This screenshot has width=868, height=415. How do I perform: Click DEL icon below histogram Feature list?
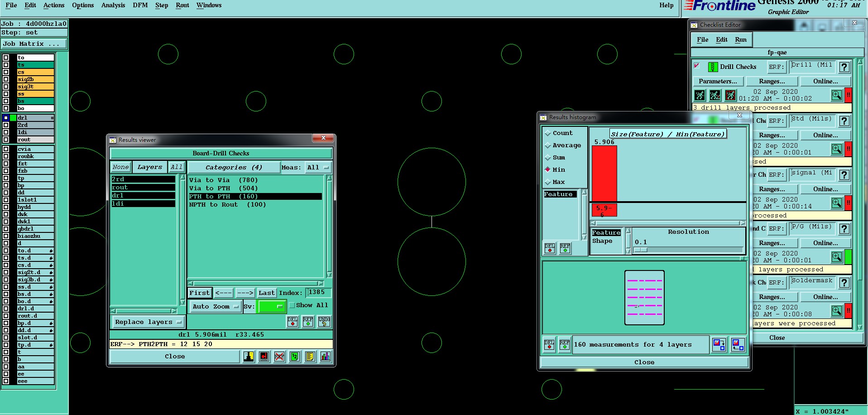point(550,248)
